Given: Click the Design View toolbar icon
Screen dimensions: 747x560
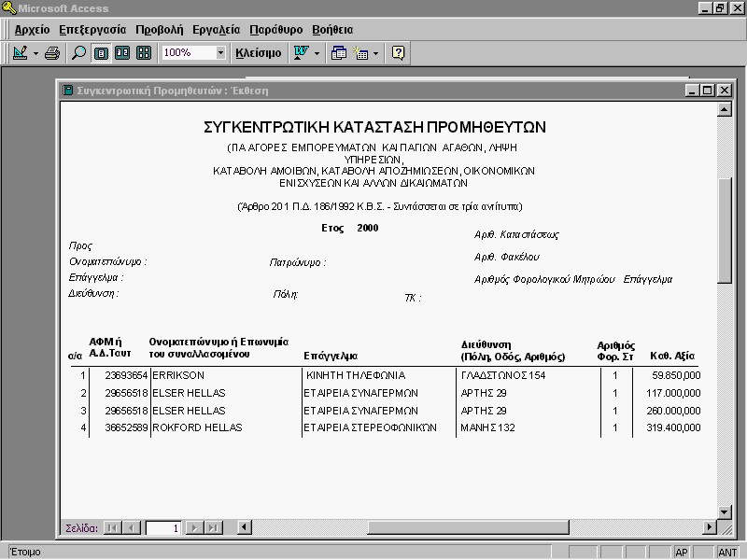Looking at the screenshot, I should point(20,52).
